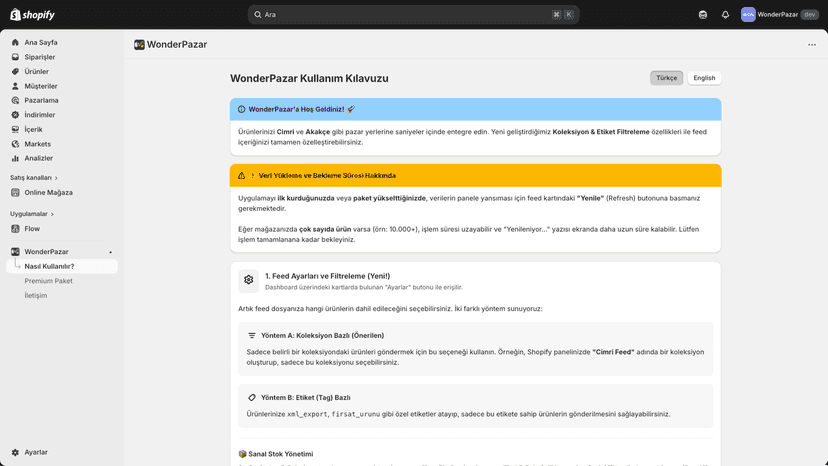Open the sidekick icon in top bar
The height and width of the screenshot is (466, 828).
click(703, 15)
